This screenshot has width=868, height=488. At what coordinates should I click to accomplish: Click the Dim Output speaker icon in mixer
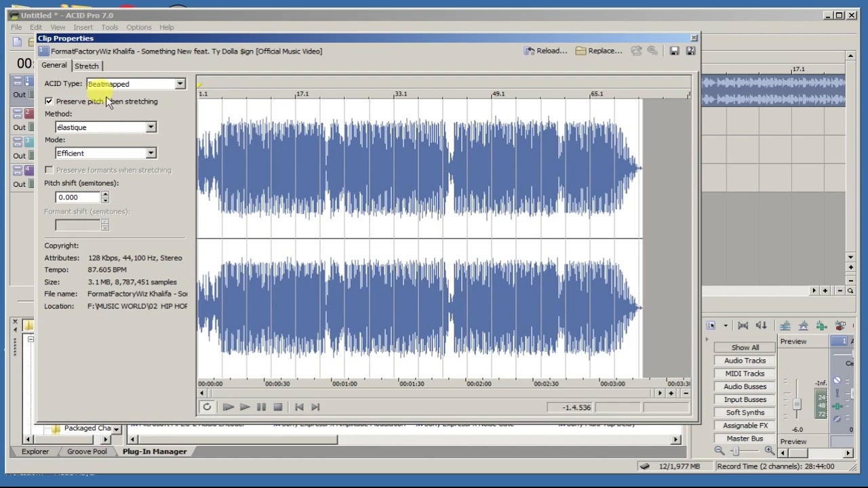(761, 326)
